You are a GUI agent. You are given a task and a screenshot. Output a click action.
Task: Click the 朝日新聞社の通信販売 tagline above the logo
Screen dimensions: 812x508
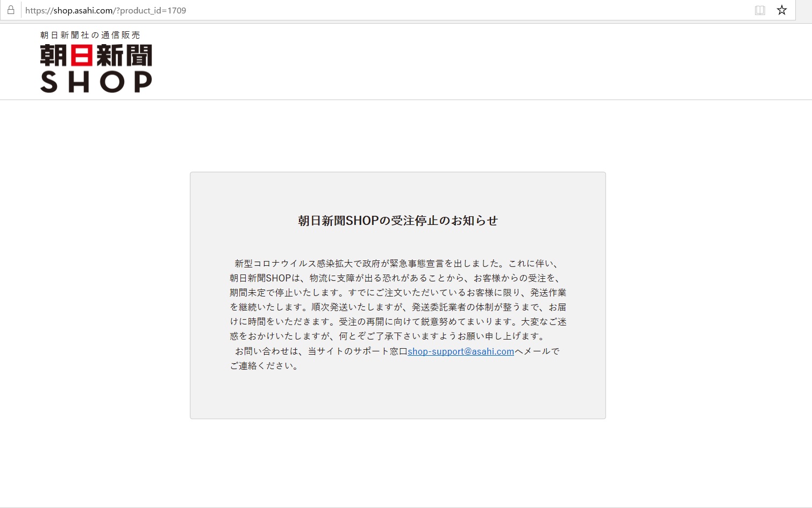click(x=90, y=35)
